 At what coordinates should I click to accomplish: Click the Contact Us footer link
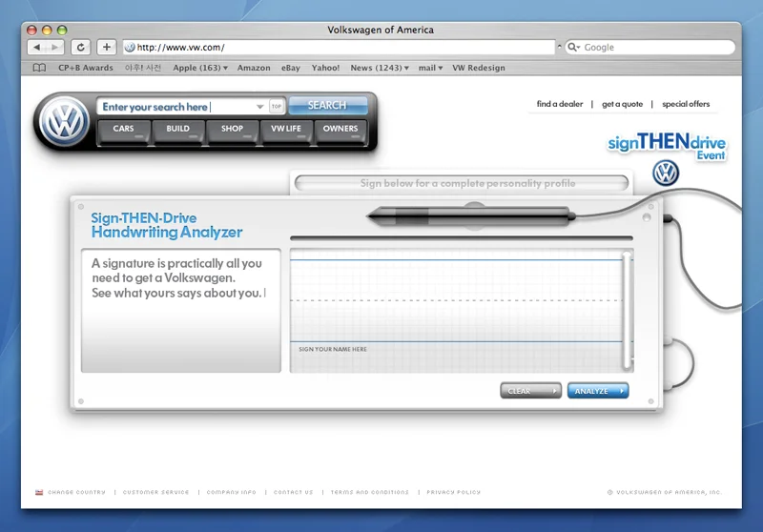(294, 492)
